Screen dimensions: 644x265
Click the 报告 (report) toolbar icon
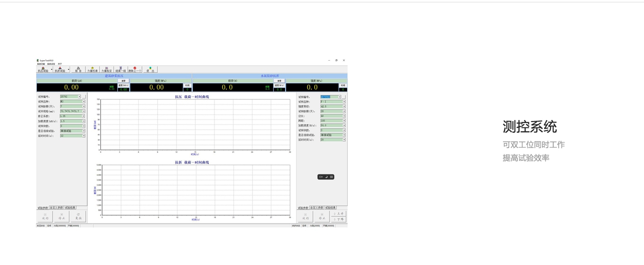coord(78,70)
